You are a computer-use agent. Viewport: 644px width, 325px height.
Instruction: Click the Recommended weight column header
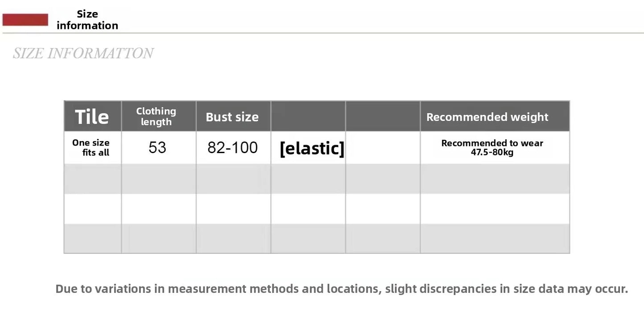(487, 117)
